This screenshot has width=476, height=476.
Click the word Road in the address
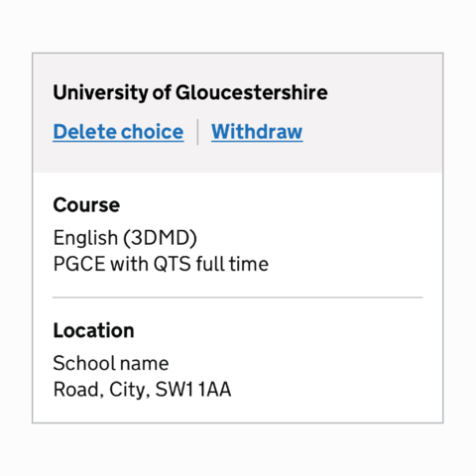click(76, 390)
